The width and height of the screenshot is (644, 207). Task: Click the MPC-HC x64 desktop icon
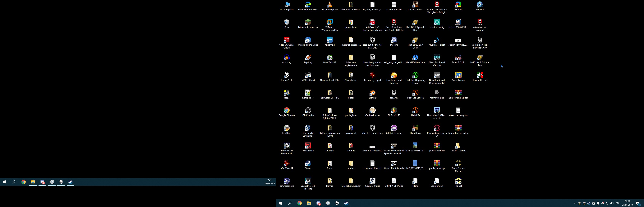[x=308, y=77]
